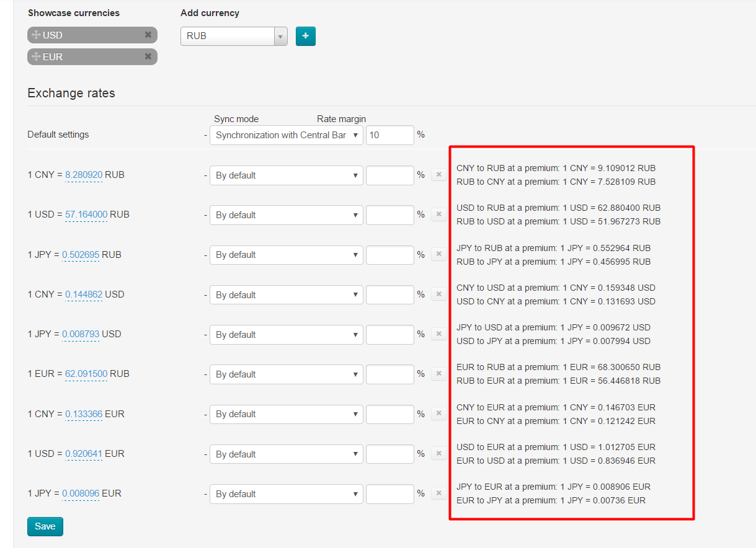
Task: Reset CNY to EUR row with x icon
Action: (438, 413)
